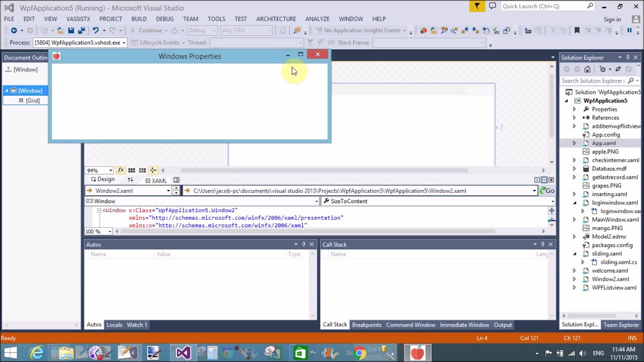Click the Continue debugging button
This screenshot has height=362, width=644.
coord(146,31)
